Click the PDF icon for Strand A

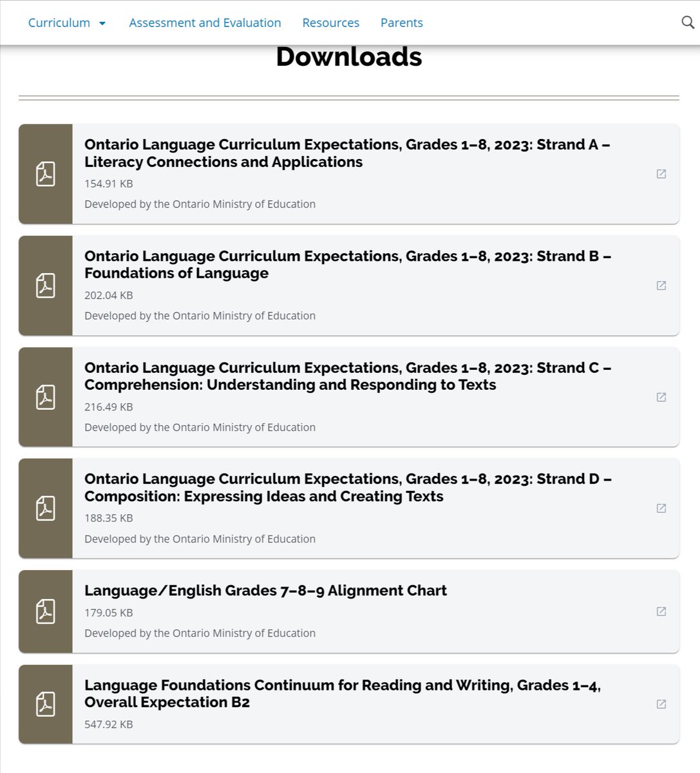tap(46, 174)
